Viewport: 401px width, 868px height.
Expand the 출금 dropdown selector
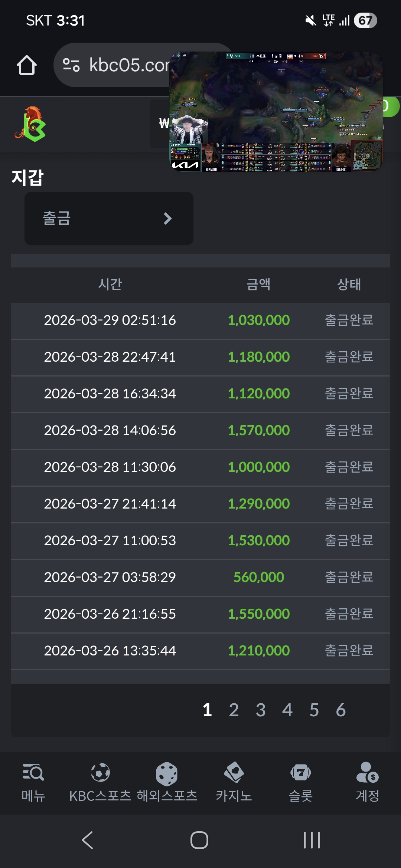point(108,218)
